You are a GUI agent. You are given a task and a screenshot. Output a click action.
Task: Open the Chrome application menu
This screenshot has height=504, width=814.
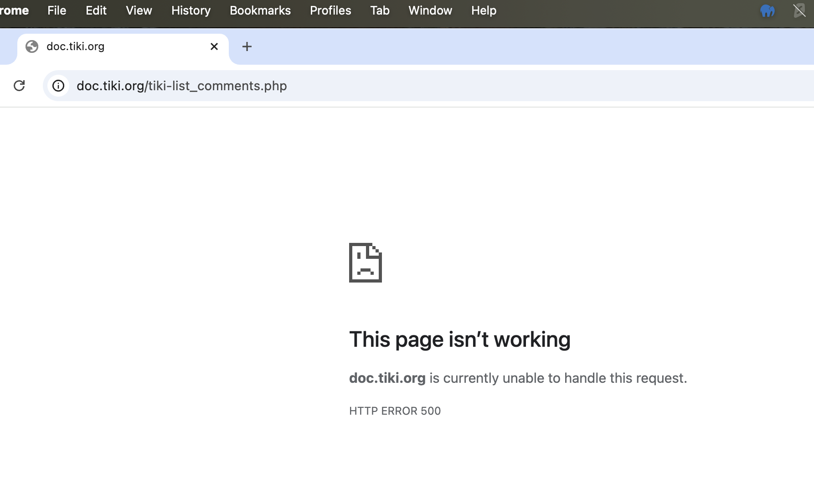pyautogui.click(x=14, y=10)
